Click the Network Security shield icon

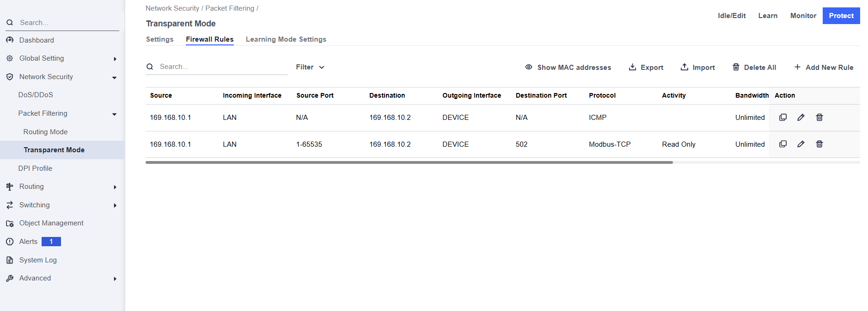10,77
